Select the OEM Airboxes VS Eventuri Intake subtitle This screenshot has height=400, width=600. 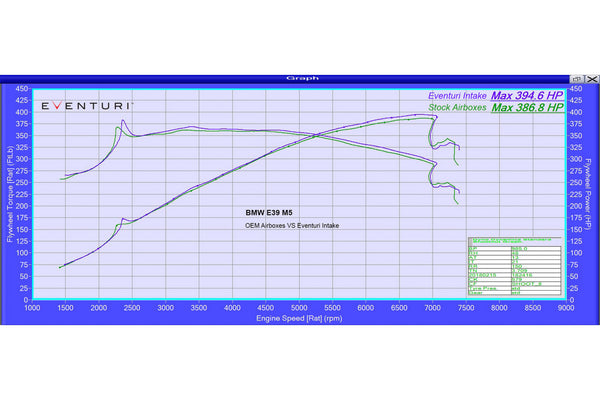pyautogui.click(x=292, y=226)
